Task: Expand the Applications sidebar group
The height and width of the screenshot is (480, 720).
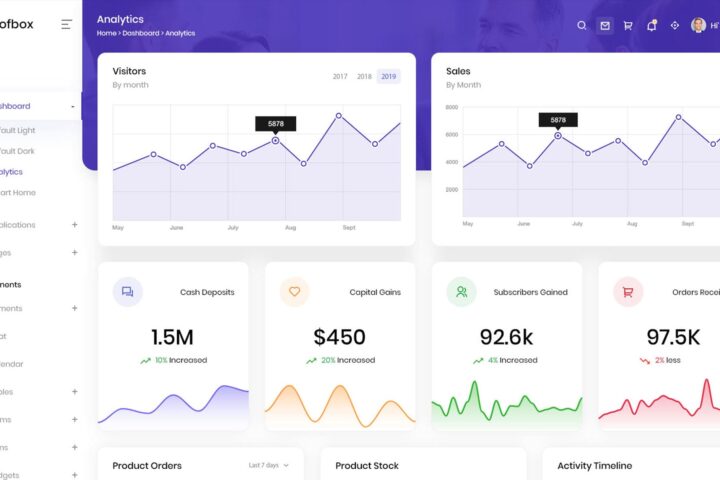Action: coord(74,225)
